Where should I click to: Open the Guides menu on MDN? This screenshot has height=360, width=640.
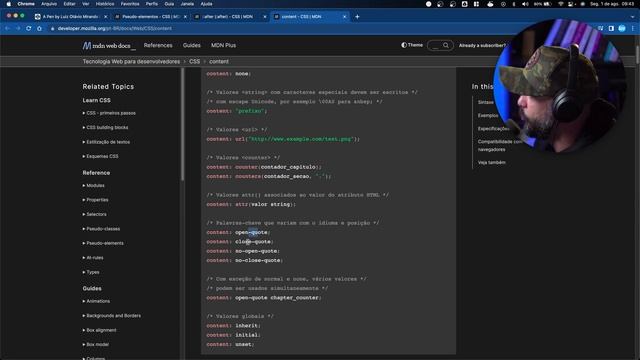click(x=191, y=45)
